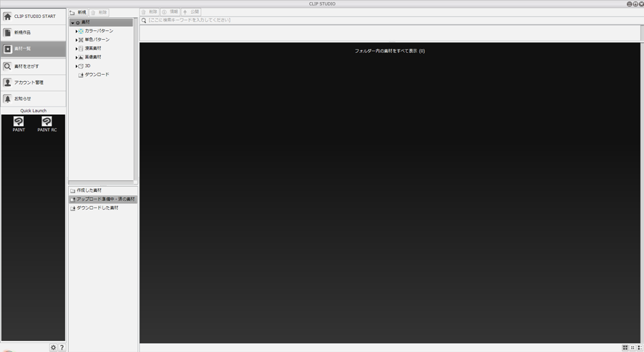
Task: Expand the 単色パターン folder arrow
Action: (76, 41)
